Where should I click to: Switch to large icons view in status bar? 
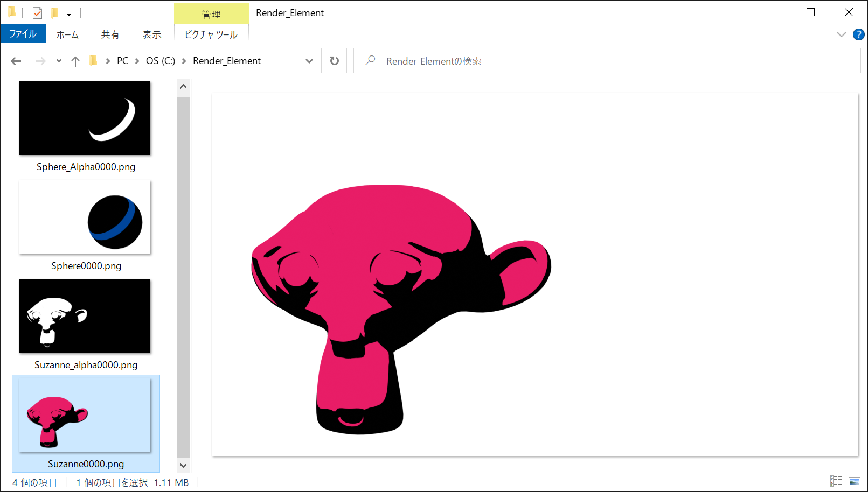(x=855, y=481)
